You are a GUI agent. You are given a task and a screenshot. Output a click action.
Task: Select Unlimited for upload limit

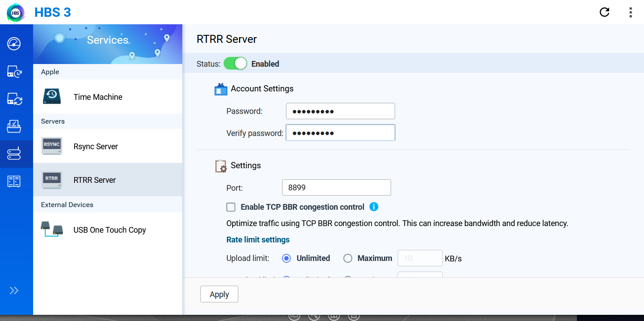point(286,258)
